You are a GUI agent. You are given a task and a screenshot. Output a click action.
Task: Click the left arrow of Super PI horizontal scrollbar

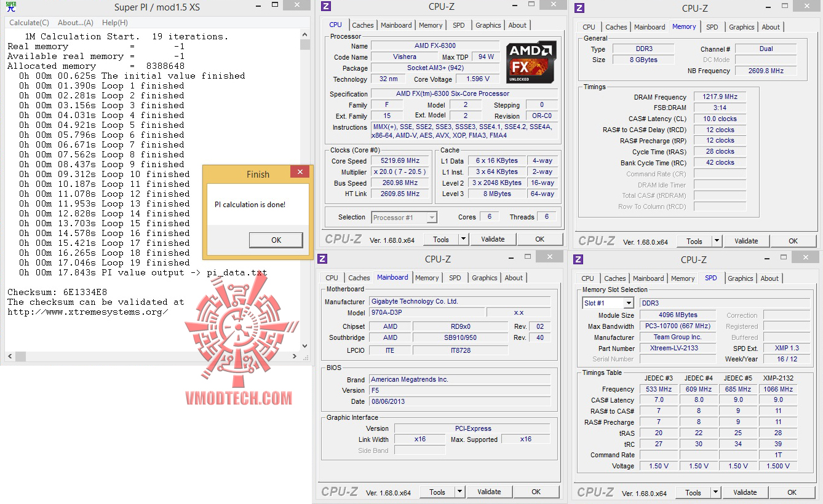click(9, 356)
